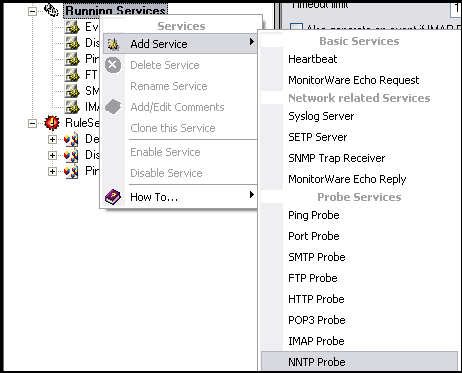Select SNMP Trap Receiver service
462x373 pixels.
(x=359, y=158)
